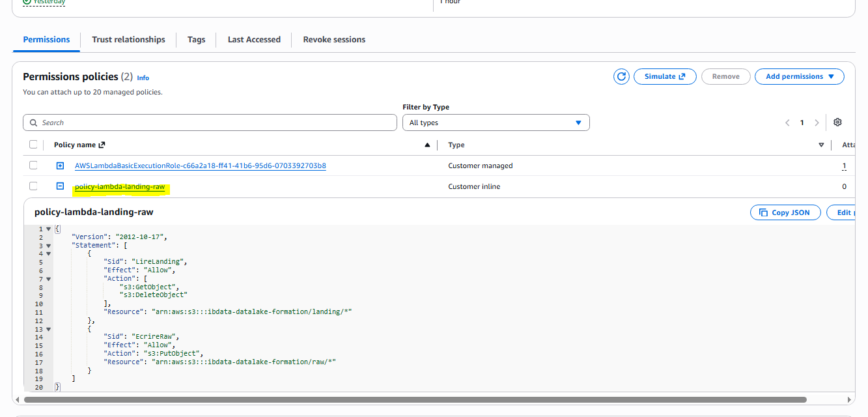Open the Filter by Type dropdown
This screenshot has width=868, height=417.
coord(496,122)
